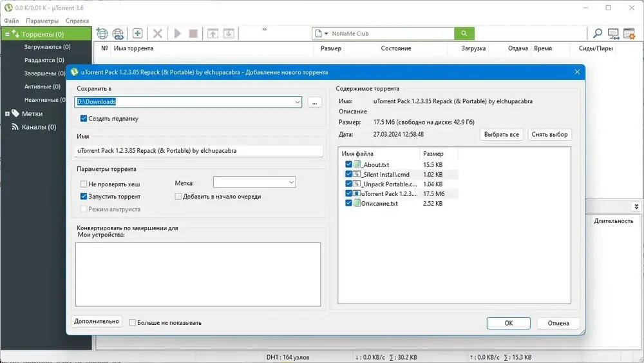Image resolution: width=644 pixels, height=363 pixels.
Task: Enable the Не проверять хеш checkbox
Action: click(83, 184)
